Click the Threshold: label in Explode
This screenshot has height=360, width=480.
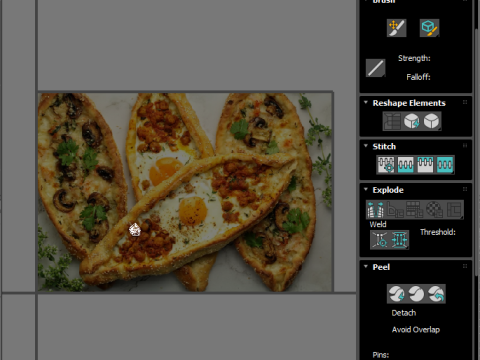[x=438, y=232]
